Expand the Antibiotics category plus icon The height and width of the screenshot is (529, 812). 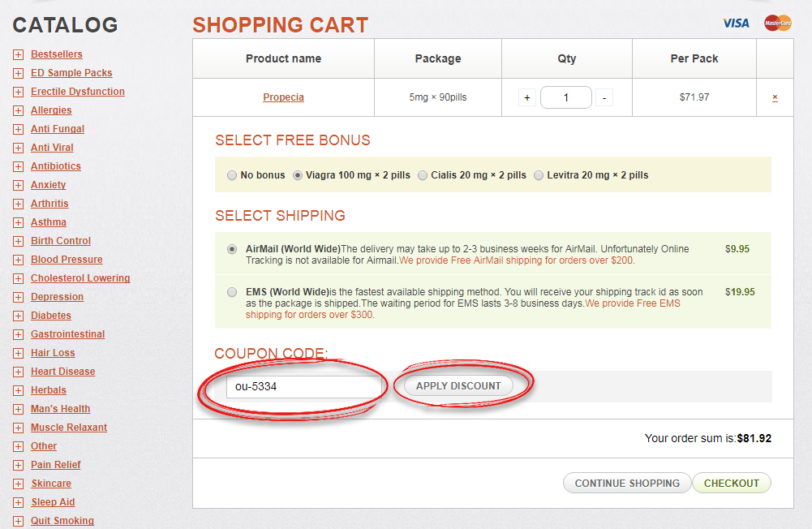tap(18, 166)
